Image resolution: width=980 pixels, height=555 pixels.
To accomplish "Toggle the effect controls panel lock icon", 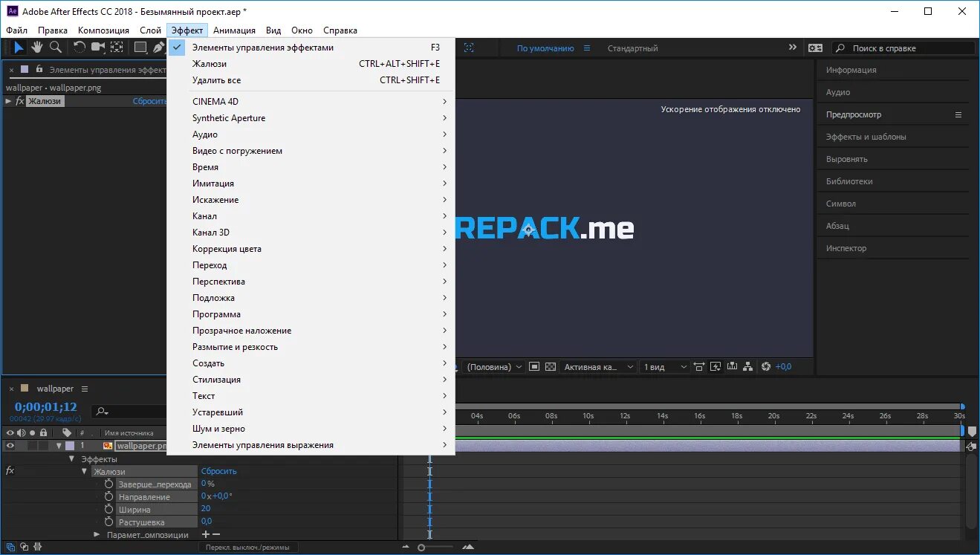I will pos(39,69).
